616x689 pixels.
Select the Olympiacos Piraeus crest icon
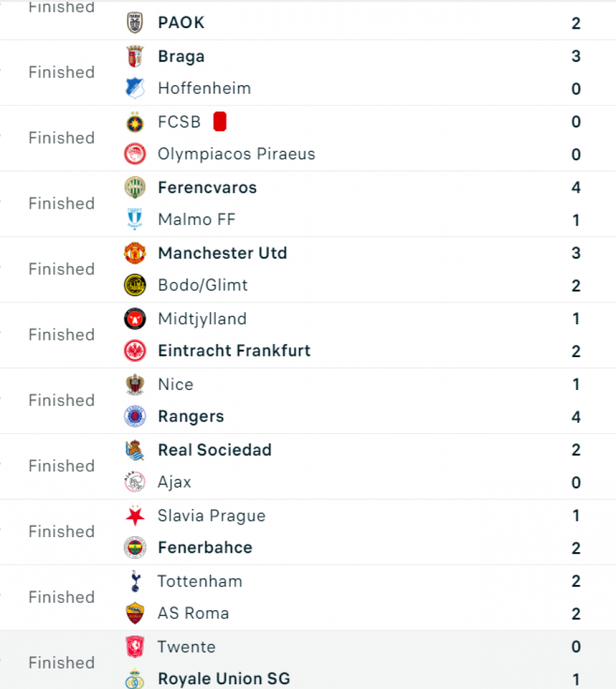[135, 154]
